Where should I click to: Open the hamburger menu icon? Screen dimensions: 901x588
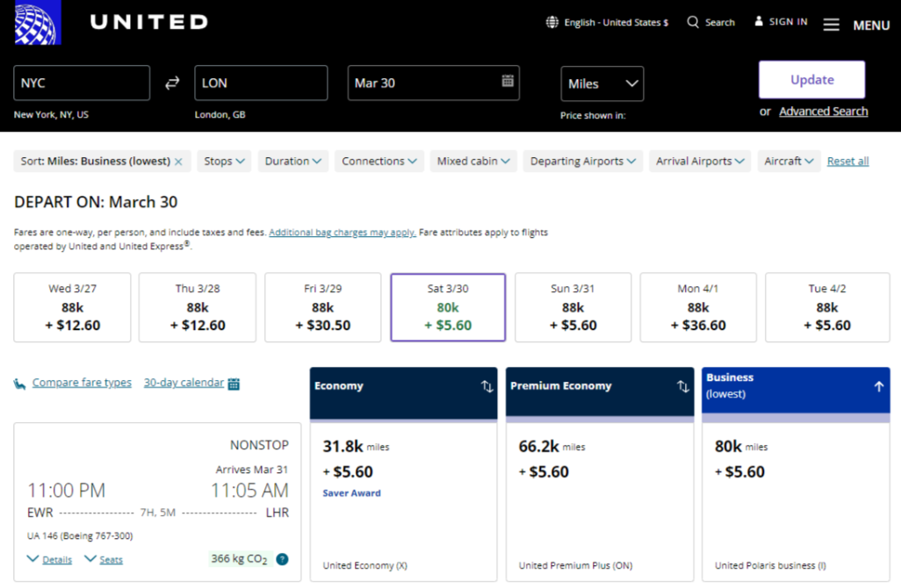(831, 25)
